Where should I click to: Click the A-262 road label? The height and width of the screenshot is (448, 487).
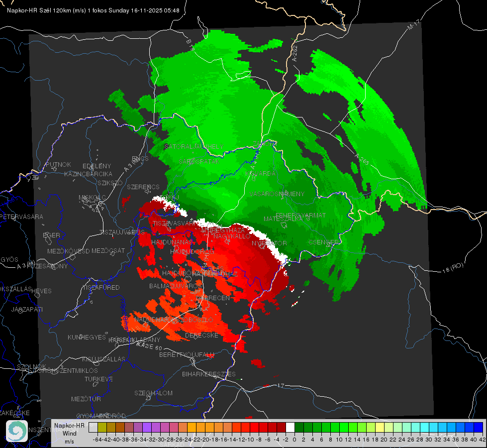pyautogui.click(x=295, y=53)
